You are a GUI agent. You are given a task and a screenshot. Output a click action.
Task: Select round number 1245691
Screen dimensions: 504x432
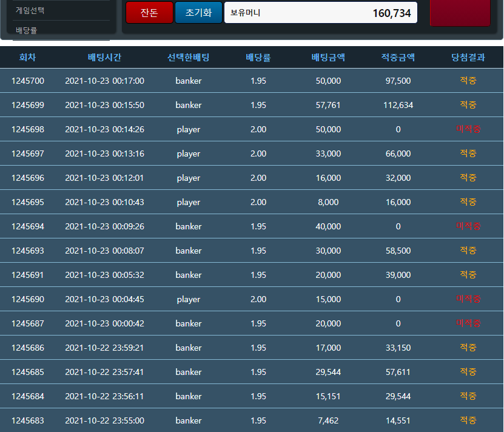28,275
